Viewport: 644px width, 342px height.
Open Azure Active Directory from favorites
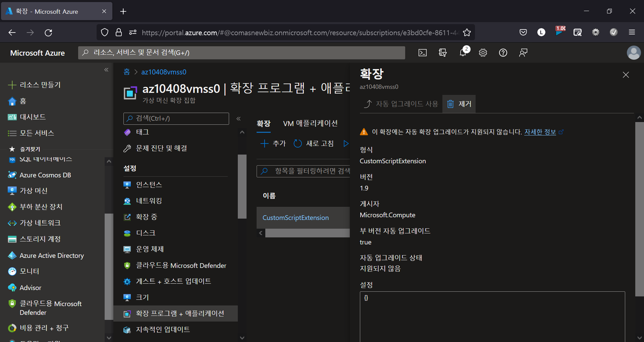[46, 255]
